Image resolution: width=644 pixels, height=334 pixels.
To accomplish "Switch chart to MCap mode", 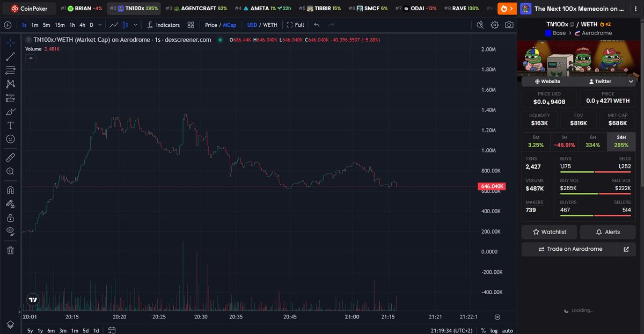I will tap(230, 25).
